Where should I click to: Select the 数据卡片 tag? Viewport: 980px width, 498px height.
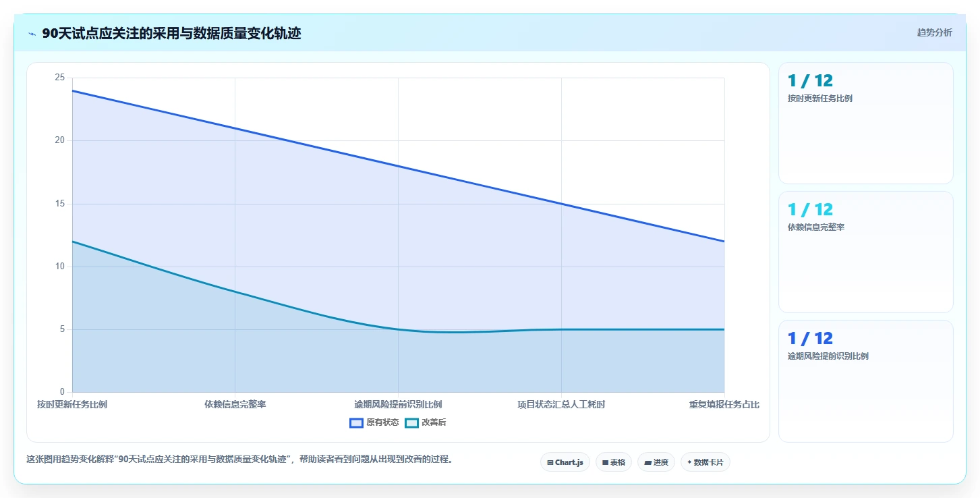[705, 462]
